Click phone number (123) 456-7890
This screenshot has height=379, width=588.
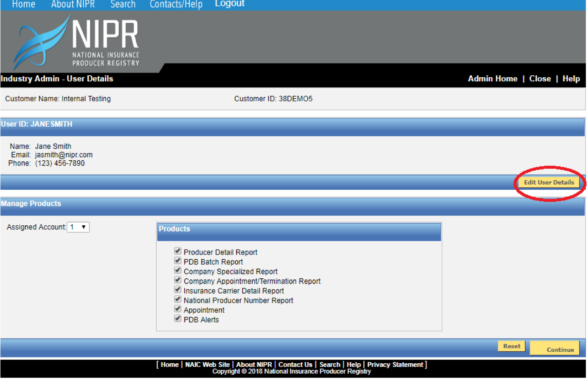(60, 163)
